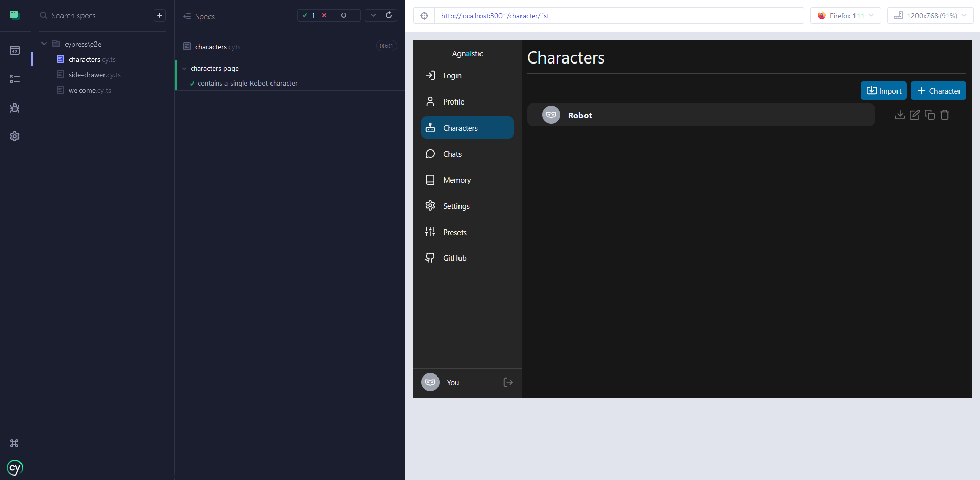The width and height of the screenshot is (980, 480).
Task: Select Characters in the app menu
Action: [467, 128]
